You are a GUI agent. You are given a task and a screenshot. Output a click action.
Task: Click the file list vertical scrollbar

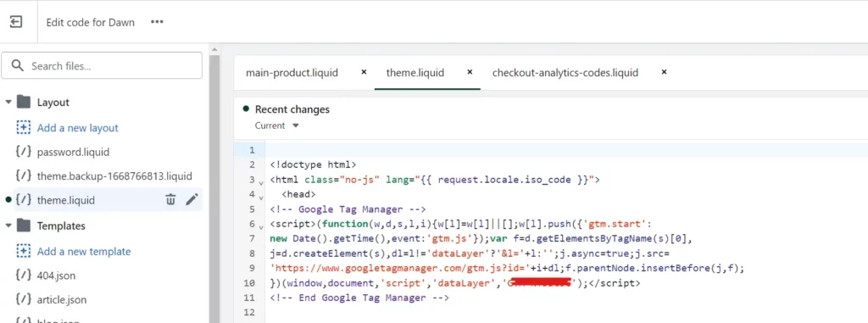point(214,188)
